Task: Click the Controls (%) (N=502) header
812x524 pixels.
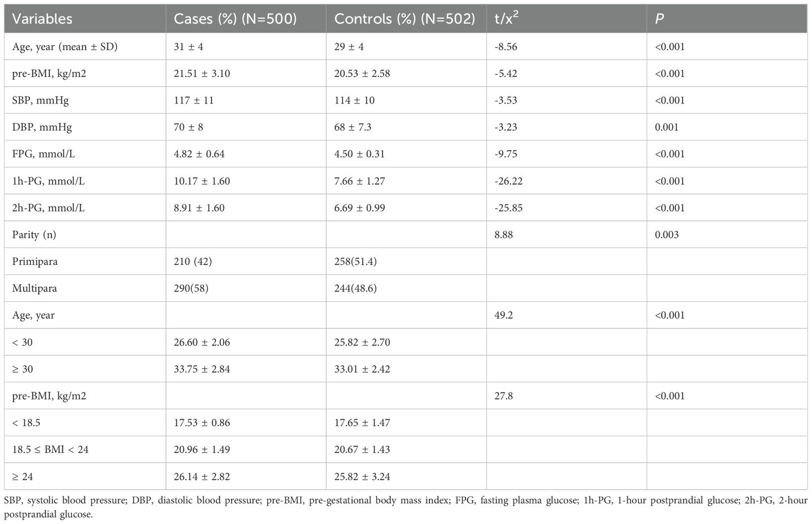Action: (x=404, y=19)
